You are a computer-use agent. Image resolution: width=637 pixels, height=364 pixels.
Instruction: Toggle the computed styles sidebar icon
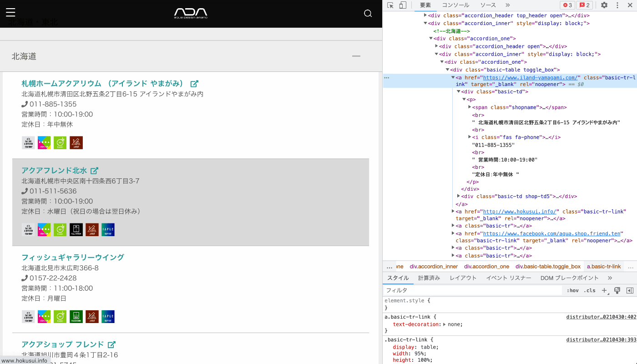point(630,290)
